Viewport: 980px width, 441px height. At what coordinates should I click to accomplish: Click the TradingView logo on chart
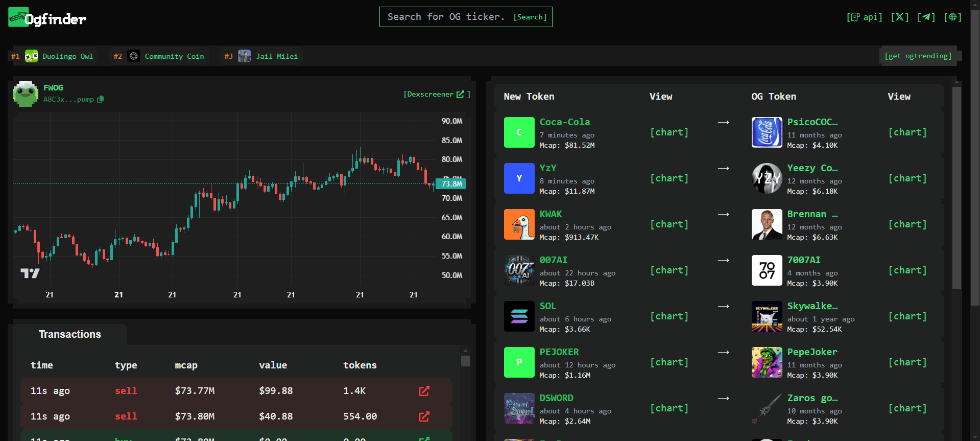click(x=30, y=273)
